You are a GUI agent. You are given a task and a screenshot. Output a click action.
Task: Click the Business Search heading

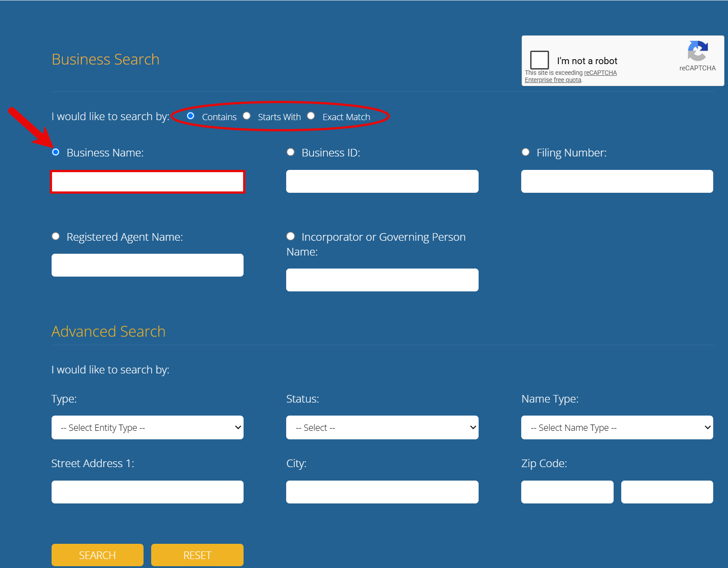click(x=105, y=59)
